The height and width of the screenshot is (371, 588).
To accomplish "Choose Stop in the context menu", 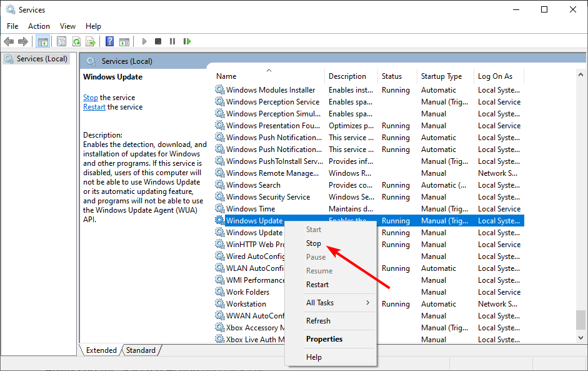I will pos(314,243).
